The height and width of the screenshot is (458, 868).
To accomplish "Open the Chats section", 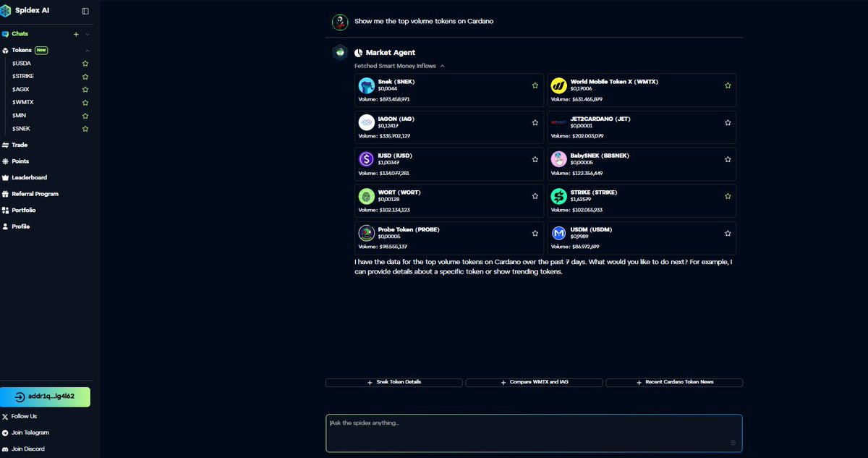I will point(20,34).
